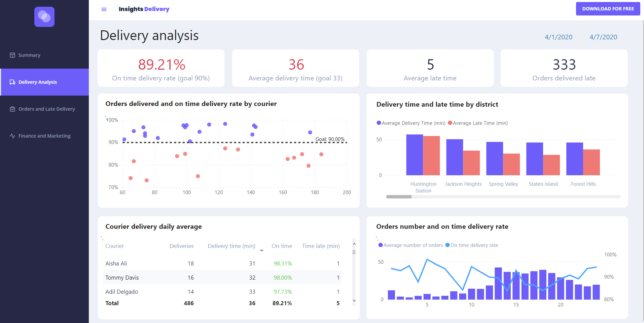
Task: Click the delivery truck icon beside Delivery Analysis
Action: pyautogui.click(x=12, y=82)
